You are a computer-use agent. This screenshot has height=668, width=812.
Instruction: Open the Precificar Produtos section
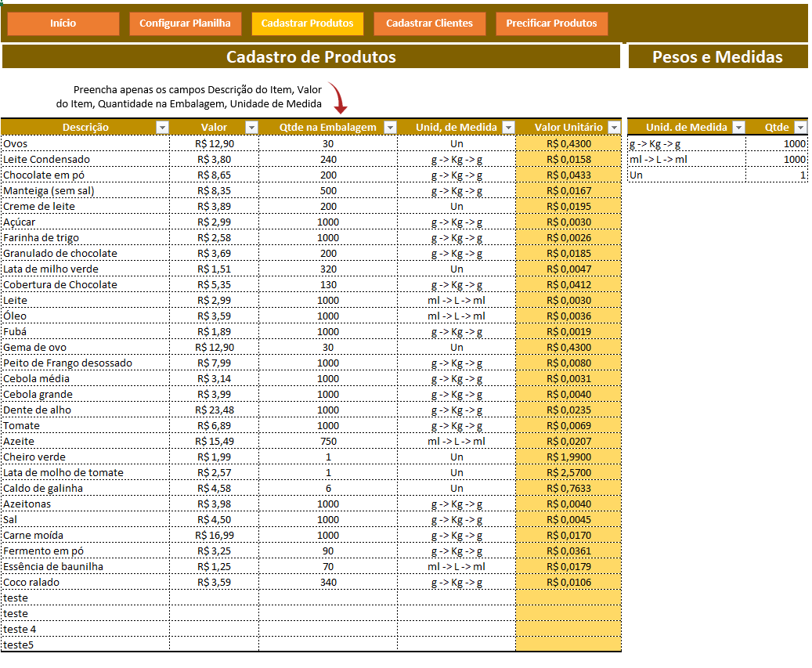[x=551, y=23]
